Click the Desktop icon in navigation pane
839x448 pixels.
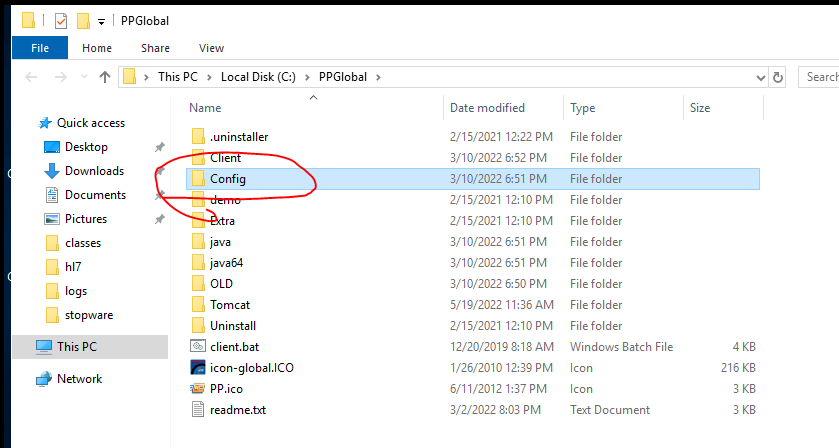(52, 147)
